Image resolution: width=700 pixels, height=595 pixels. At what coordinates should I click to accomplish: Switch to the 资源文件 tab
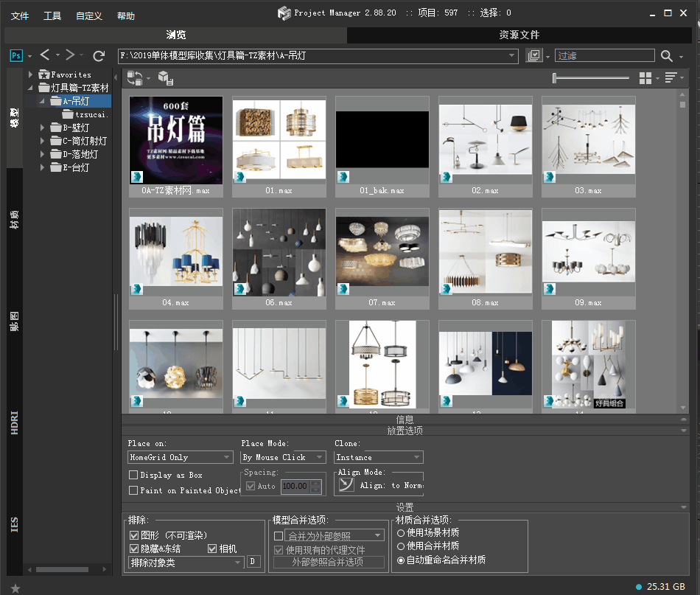pos(519,35)
